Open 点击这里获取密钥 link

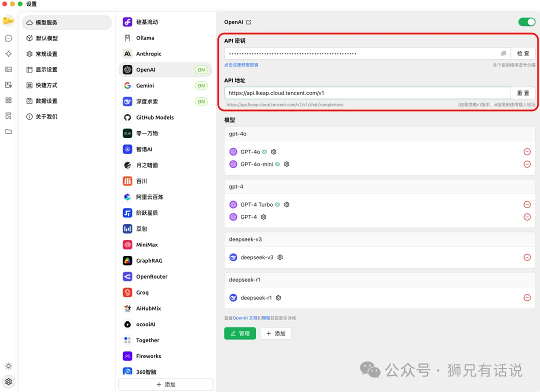click(241, 65)
